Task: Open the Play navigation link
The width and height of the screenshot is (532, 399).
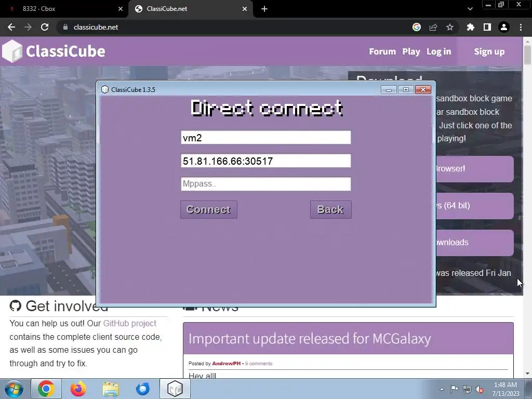Action: (411, 51)
